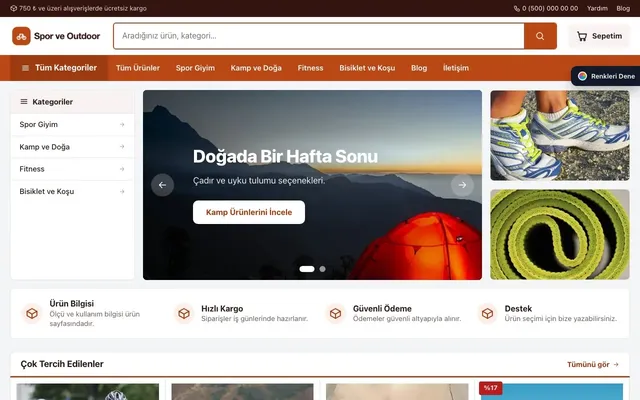Click the Ürün Bilgisi title text

point(71,303)
